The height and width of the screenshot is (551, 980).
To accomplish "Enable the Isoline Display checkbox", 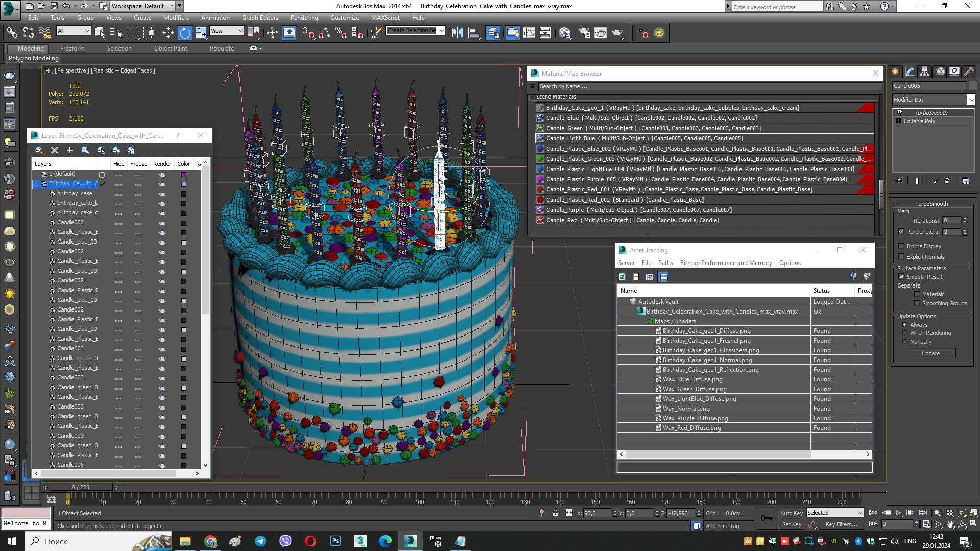I will tap(901, 246).
